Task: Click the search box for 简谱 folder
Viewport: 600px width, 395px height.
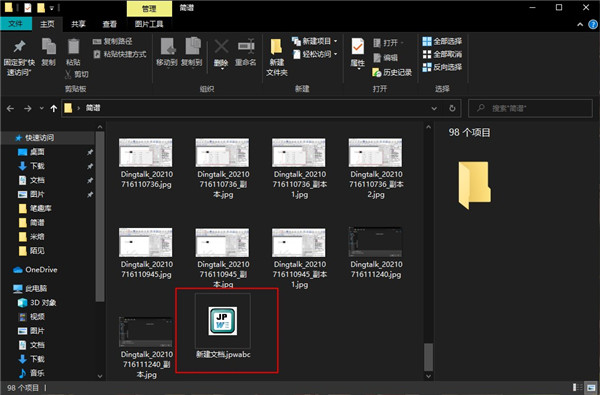Action: [530, 108]
